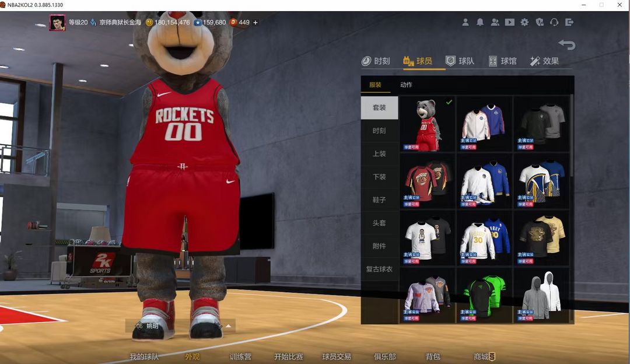Click the red token balance 449
The height and width of the screenshot is (364, 630).
[x=240, y=23]
